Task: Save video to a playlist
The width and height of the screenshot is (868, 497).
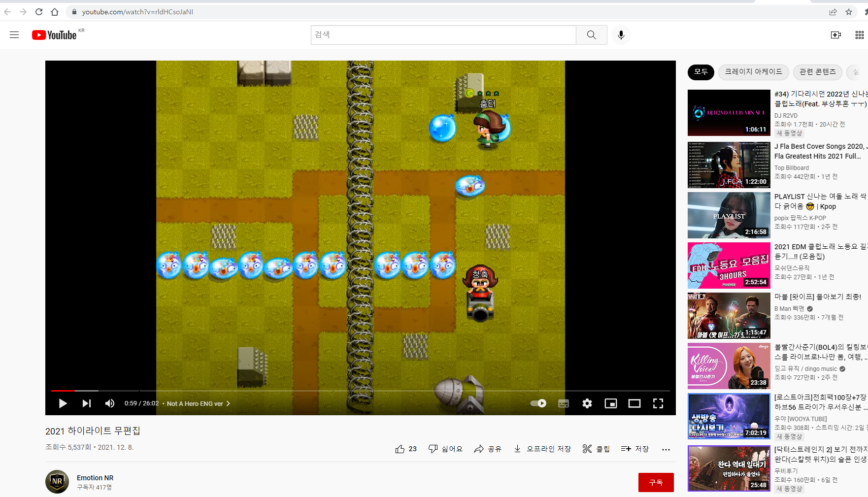Action: click(x=635, y=449)
